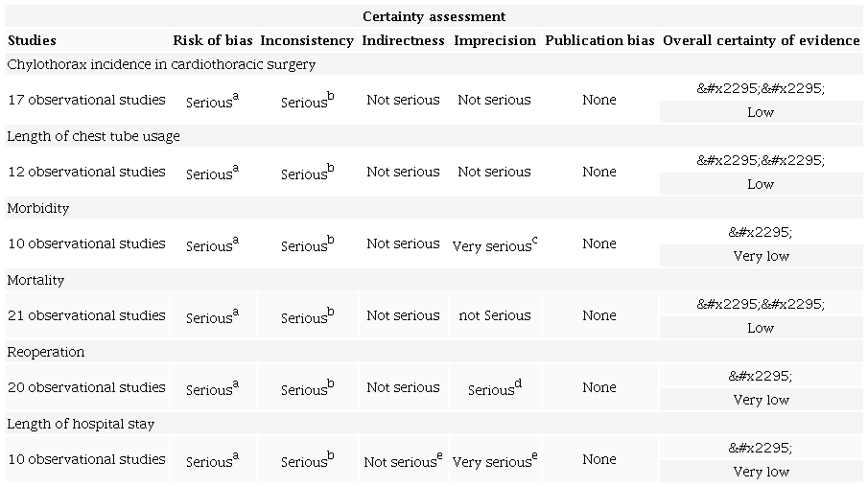Click the "Risk of bias" column header
This screenshot has height=487, width=868.
[x=212, y=40]
